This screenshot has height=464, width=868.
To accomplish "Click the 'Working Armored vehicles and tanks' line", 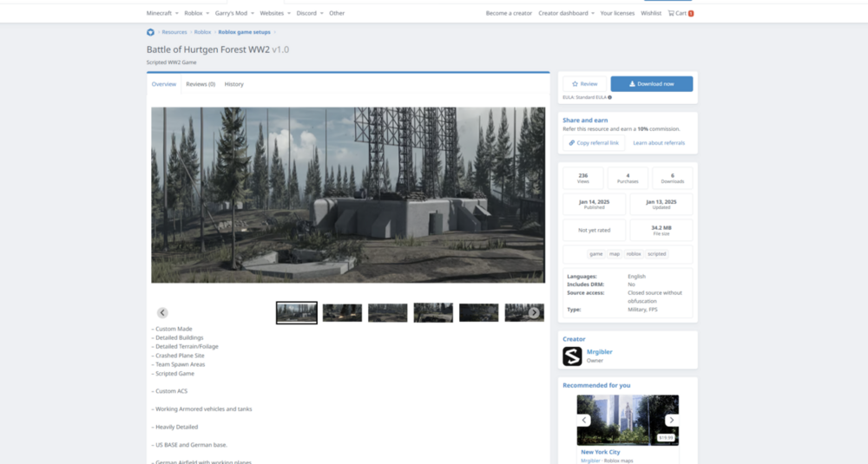I will [201, 409].
